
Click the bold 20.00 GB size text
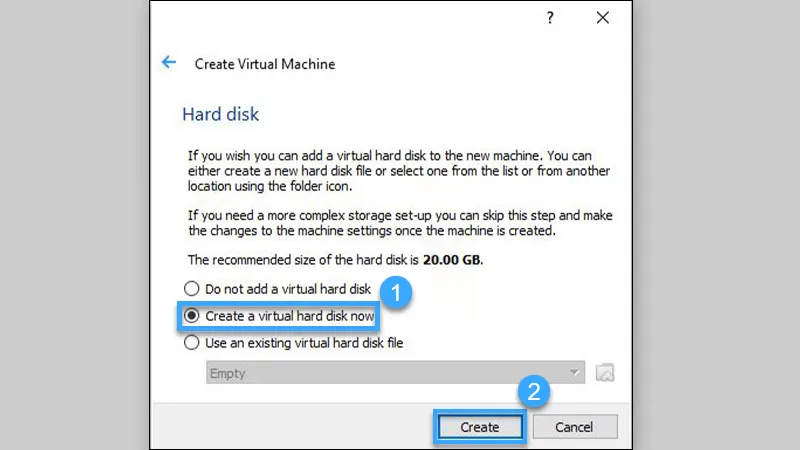coord(452,260)
